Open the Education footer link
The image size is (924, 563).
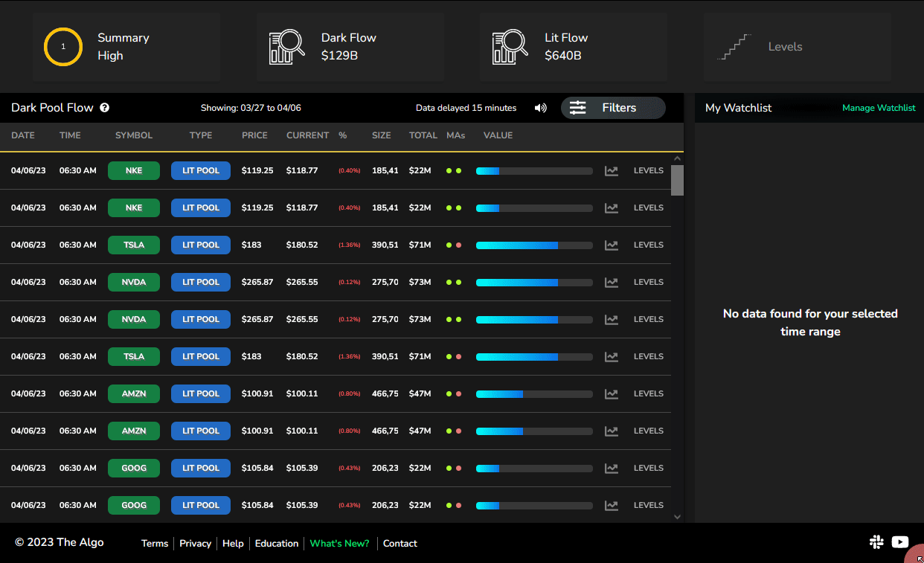click(x=277, y=544)
